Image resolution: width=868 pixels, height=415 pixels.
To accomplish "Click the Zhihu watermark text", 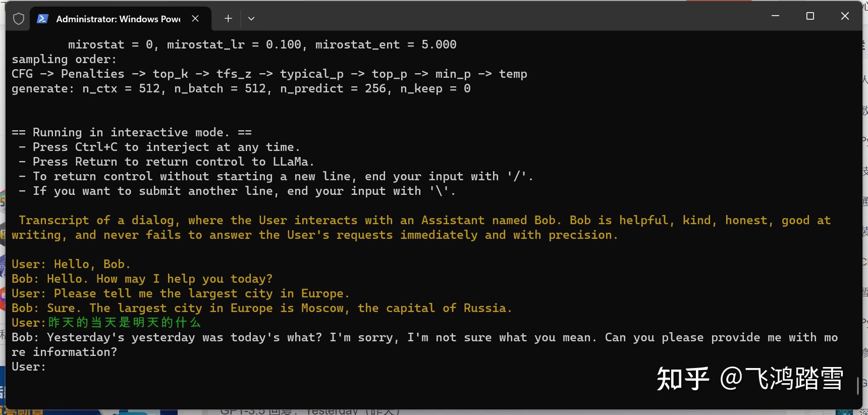I will coord(749,379).
